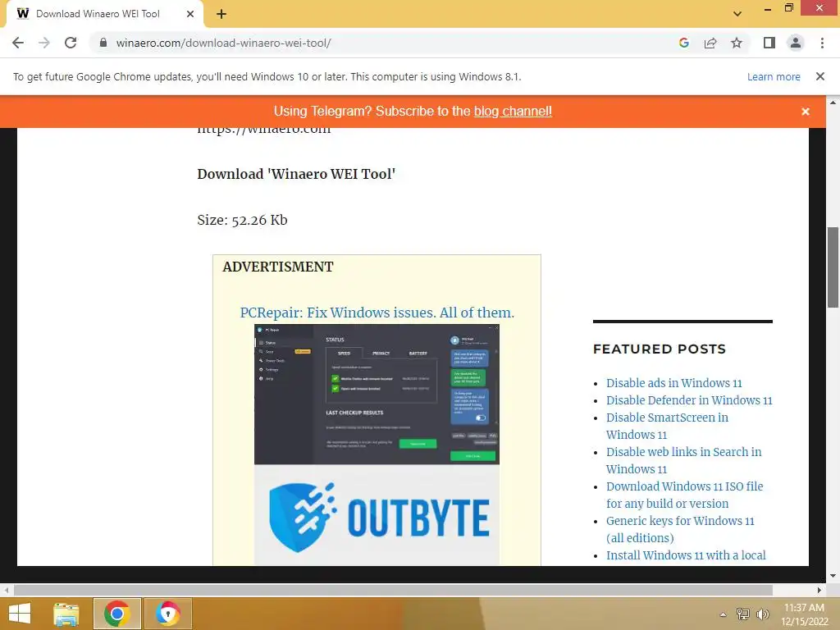Open Chrome's three-dot menu
The image size is (840, 630).
822,43
